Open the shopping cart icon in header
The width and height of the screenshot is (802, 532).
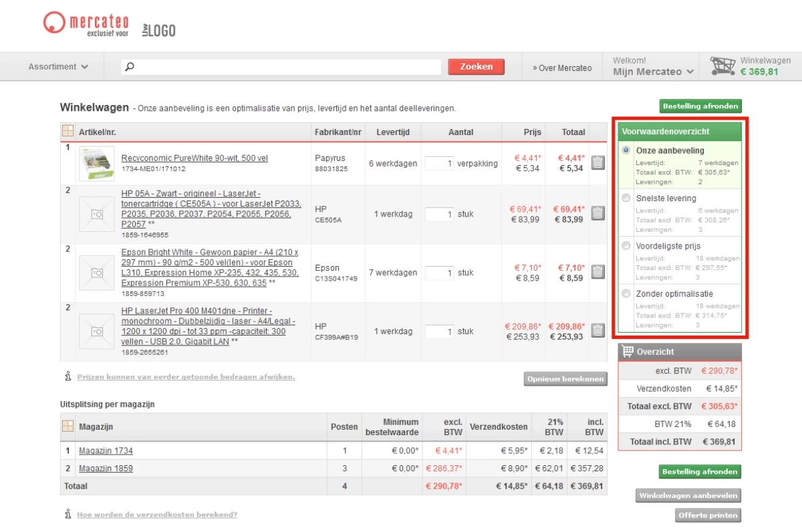pos(722,66)
